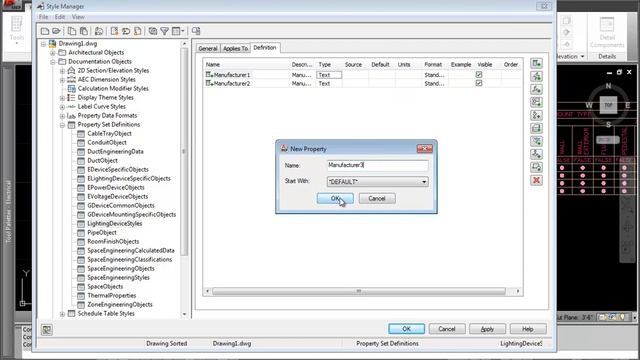Image resolution: width=640 pixels, height=360 pixels.
Task: Select CableTrayObject in the tree
Action: pyautogui.click(x=109, y=133)
